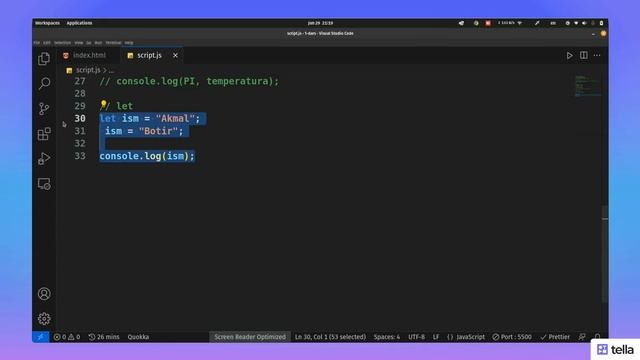
Task: Click the 26 mins time tracker status item
Action: coord(104,337)
